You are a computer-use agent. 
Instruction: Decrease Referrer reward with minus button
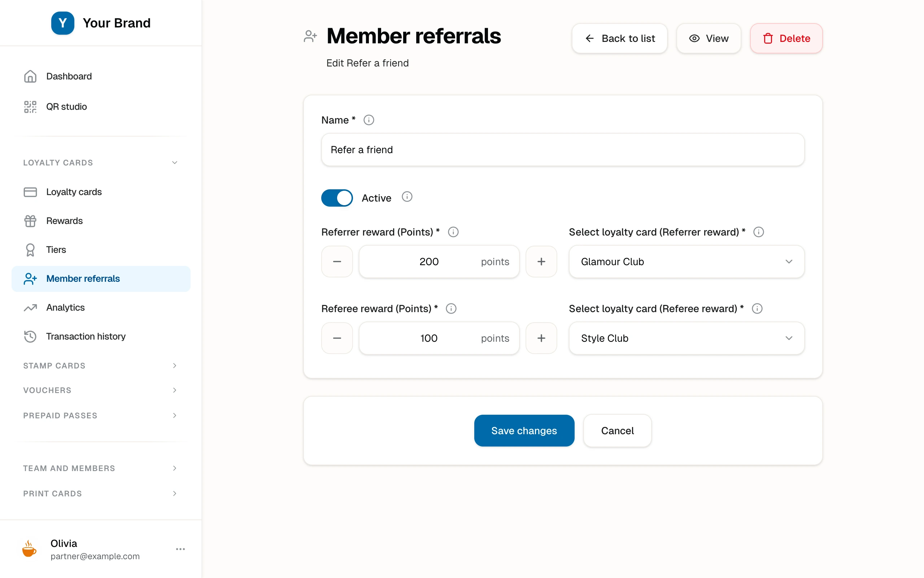point(337,262)
